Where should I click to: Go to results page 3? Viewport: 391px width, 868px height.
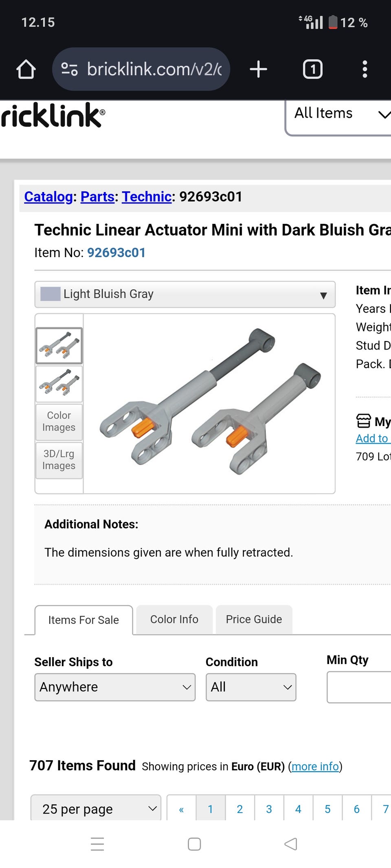(269, 809)
